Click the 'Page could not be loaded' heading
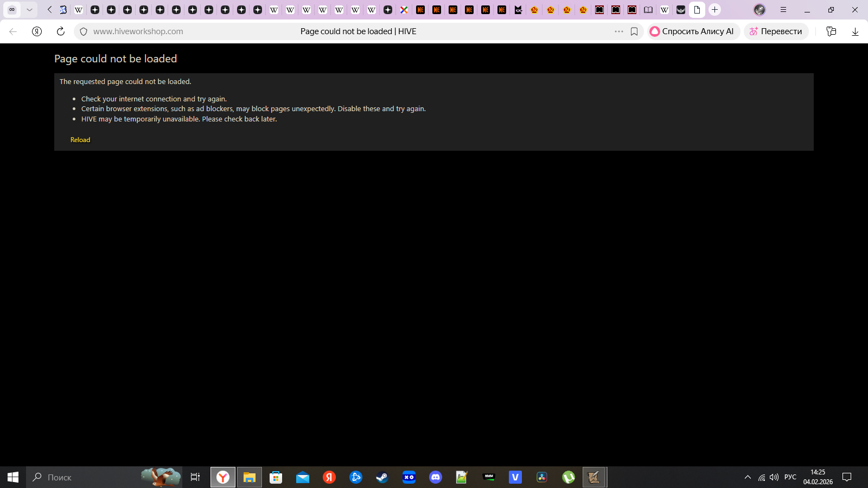 point(116,59)
